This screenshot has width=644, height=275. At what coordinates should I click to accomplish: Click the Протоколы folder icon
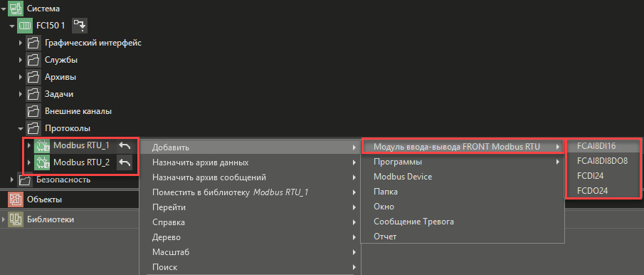click(33, 129)
